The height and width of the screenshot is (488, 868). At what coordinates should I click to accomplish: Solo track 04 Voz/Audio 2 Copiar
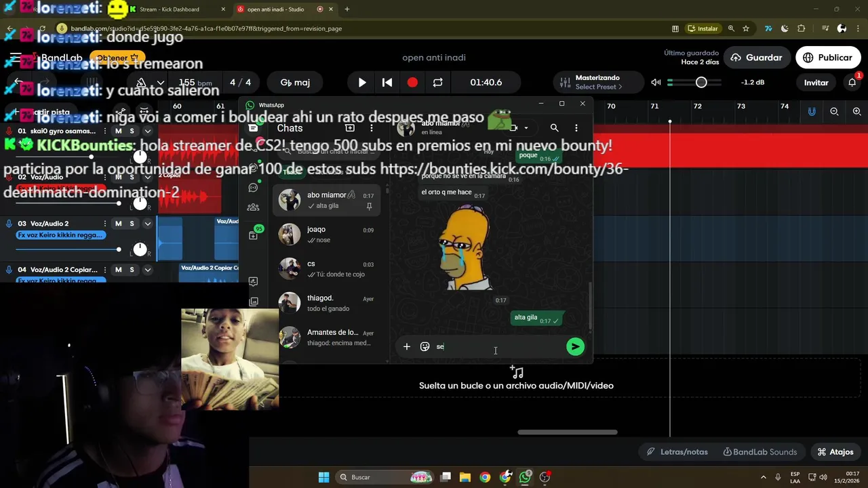(132, 270)
